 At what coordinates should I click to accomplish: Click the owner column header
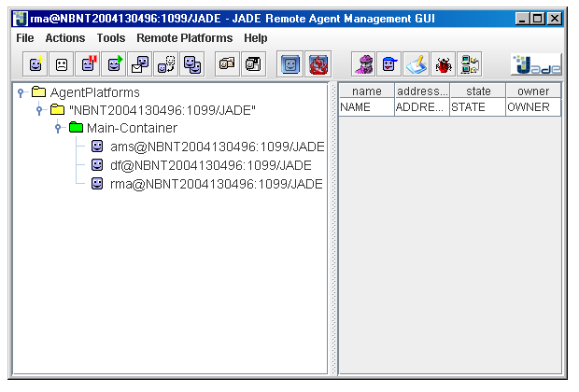(533, 91)
